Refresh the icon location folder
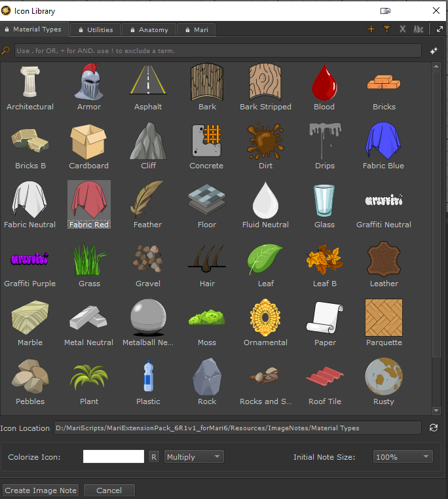 pyautogui.click(x=433, y=428)
